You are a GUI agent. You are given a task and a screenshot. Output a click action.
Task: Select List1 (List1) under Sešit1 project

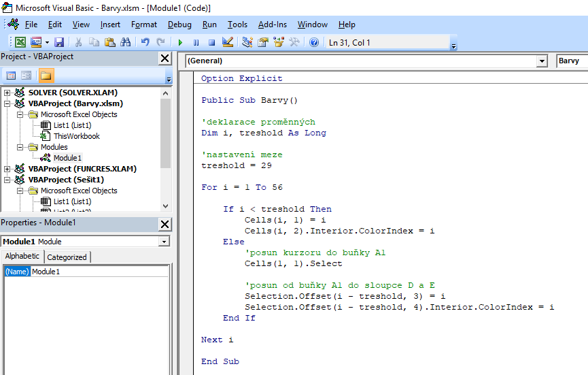coord(72,201)
